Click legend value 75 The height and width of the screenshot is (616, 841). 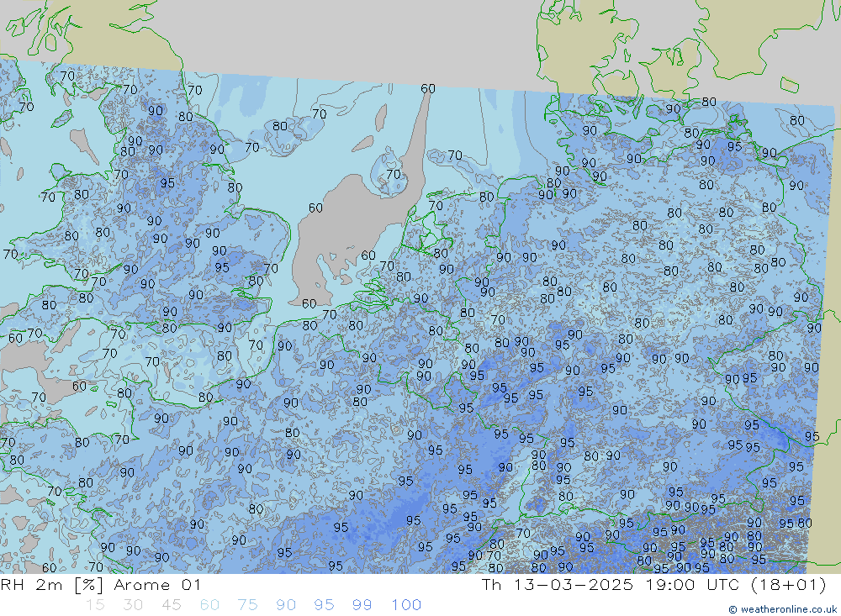tap(248, 605)
